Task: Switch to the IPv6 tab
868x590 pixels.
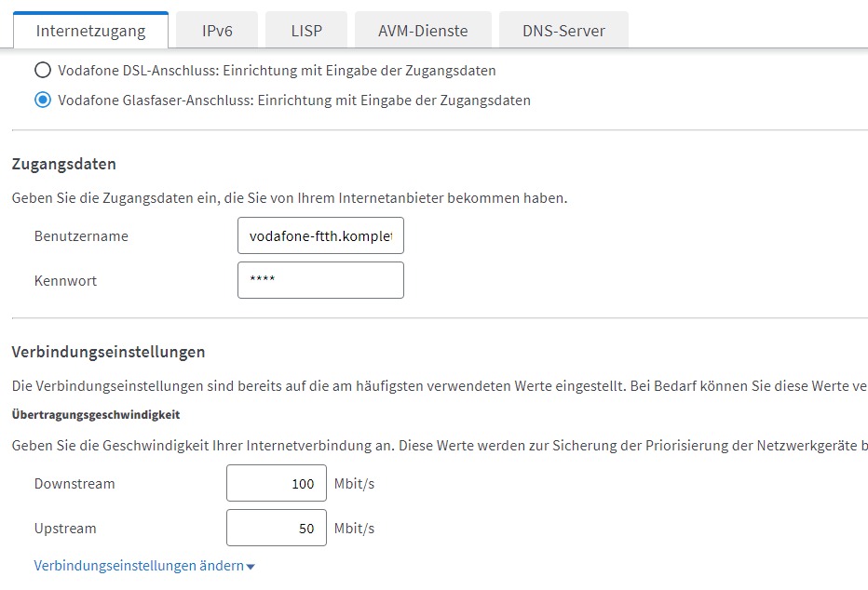Action: pos(217,31)
